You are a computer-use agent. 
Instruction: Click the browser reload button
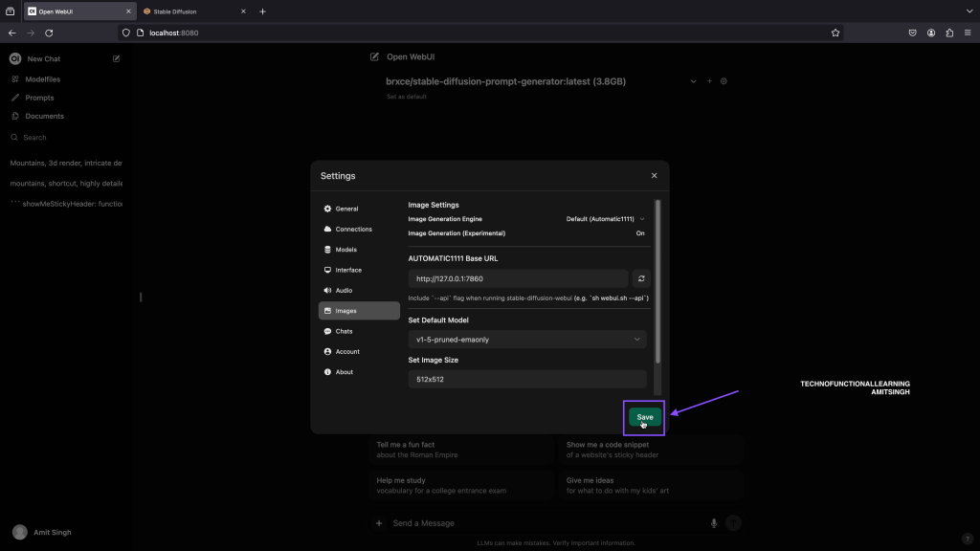pyautogui.click(x=49, y=33)
